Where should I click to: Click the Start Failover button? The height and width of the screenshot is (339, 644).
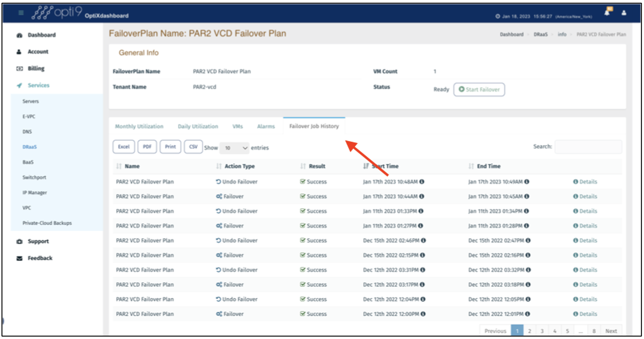click(x=479, y=89)
